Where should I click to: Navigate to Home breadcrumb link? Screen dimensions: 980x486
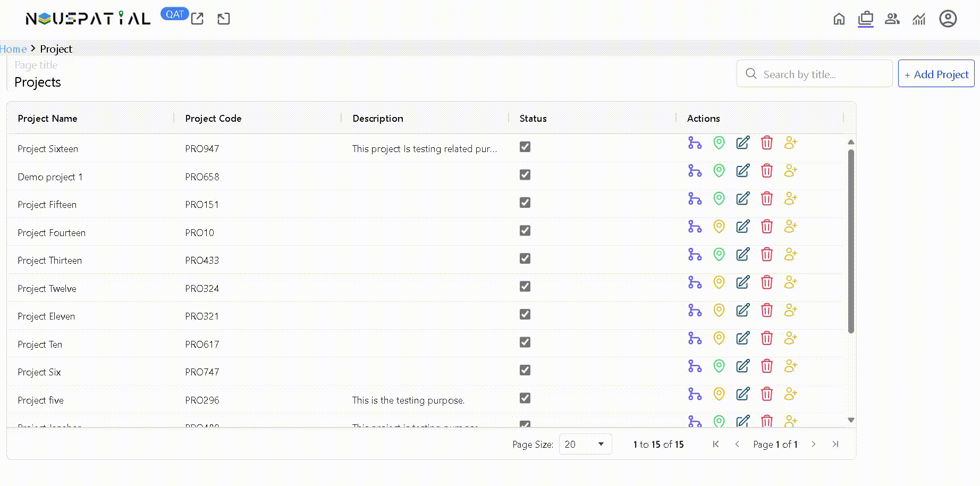pyautogui.click(x=13, y=49)
